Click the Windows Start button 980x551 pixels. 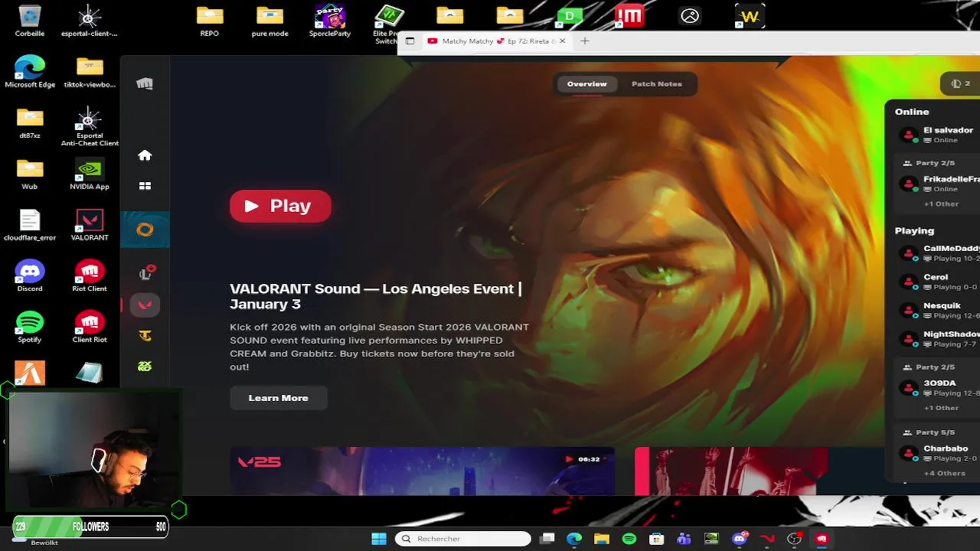tap(379, 539)
